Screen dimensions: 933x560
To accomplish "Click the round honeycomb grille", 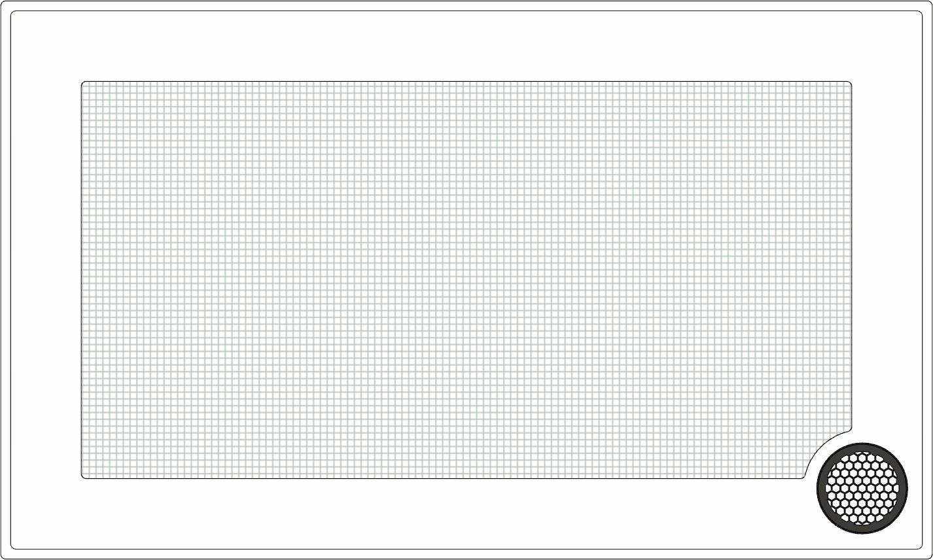I will (862, 487).
